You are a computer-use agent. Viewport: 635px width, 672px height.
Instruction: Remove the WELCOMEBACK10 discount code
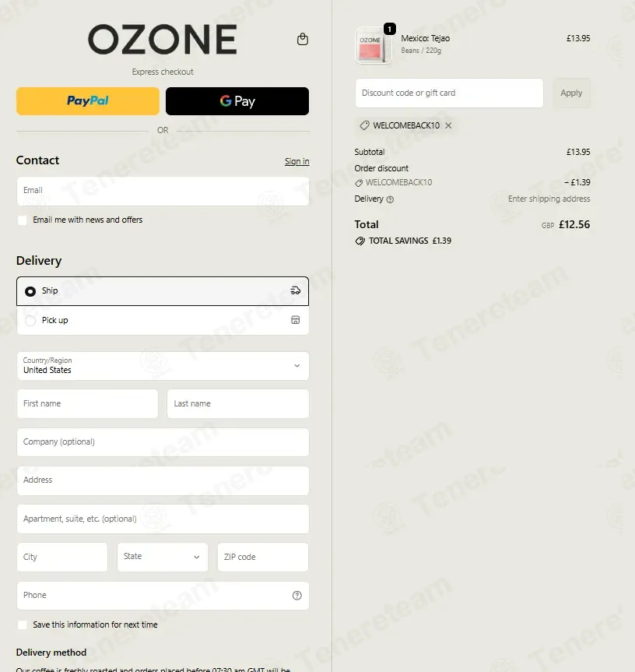pyautogui.click(x=448, y=125)
